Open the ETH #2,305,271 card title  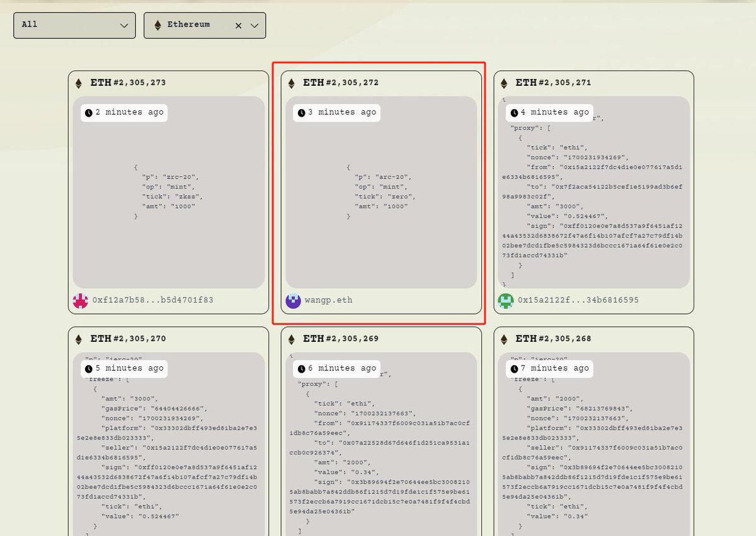[x=554, y=83]
